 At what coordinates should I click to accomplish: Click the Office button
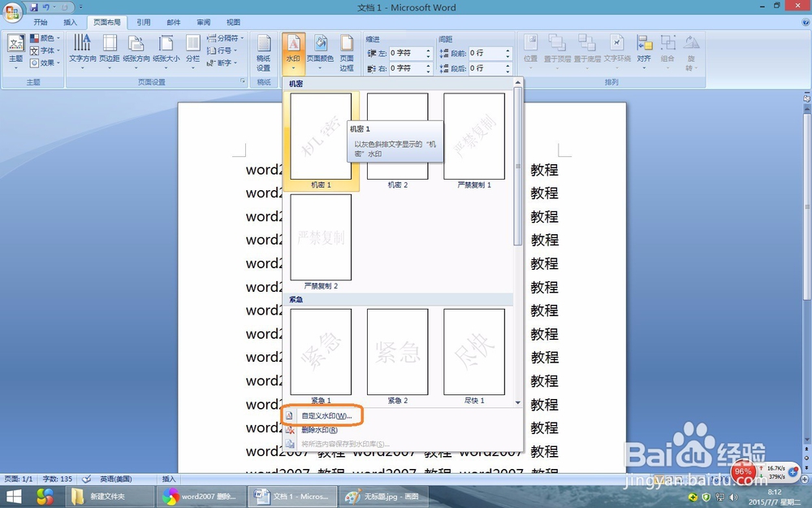11,12
